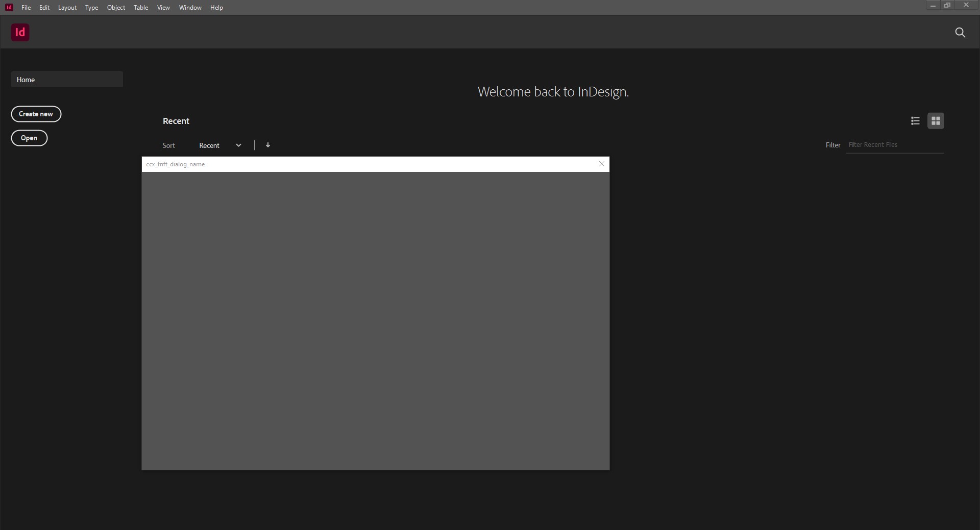Viewport: 980px width, 530px height.
Task: Focus the Filter Recent Files field
Action: point(895,145)
